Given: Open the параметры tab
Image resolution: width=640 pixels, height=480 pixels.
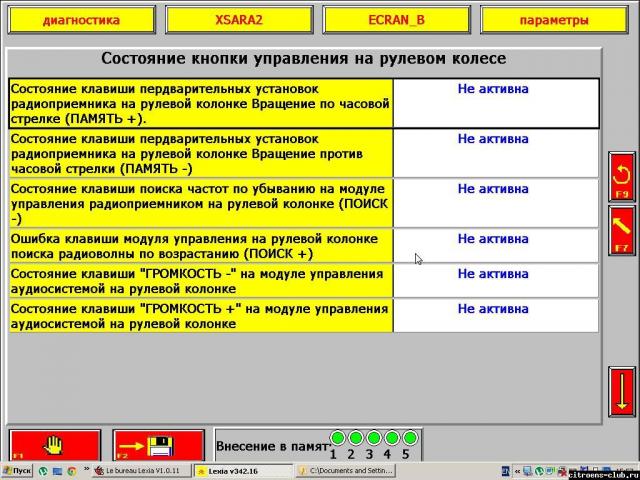Looking at the screenshot, I should (x=554, y=20).
